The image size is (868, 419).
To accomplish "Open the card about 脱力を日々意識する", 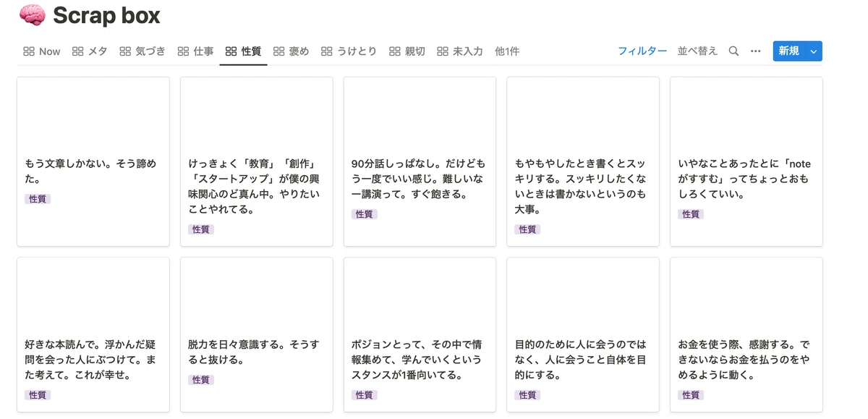I will click(257, 334).
